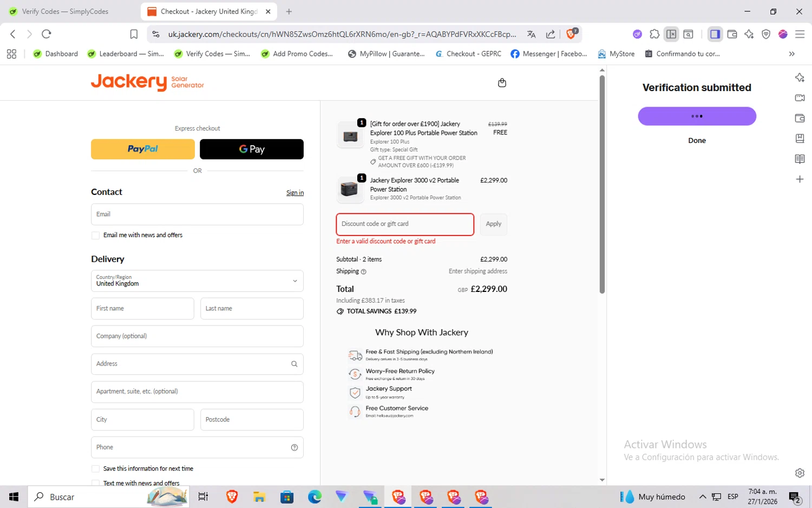The width and height of the screenshot is (812, 508).
Task: Open sidebar bookmarks icon
Action: [800, 138]
